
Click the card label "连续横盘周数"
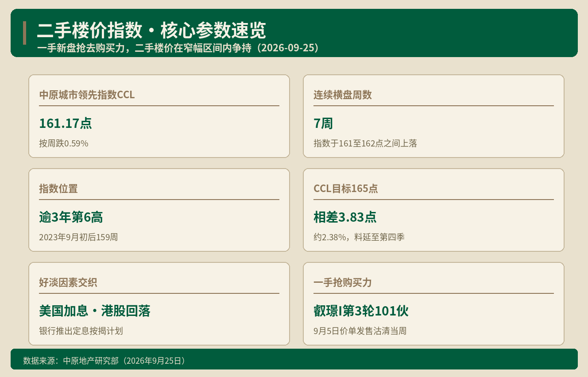pyautogui.click(x=343, y=95)
